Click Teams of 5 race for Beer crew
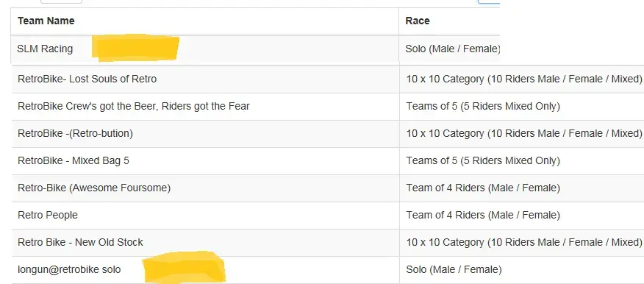This screenshot has height=284, width=644. [x=483, y=107]
